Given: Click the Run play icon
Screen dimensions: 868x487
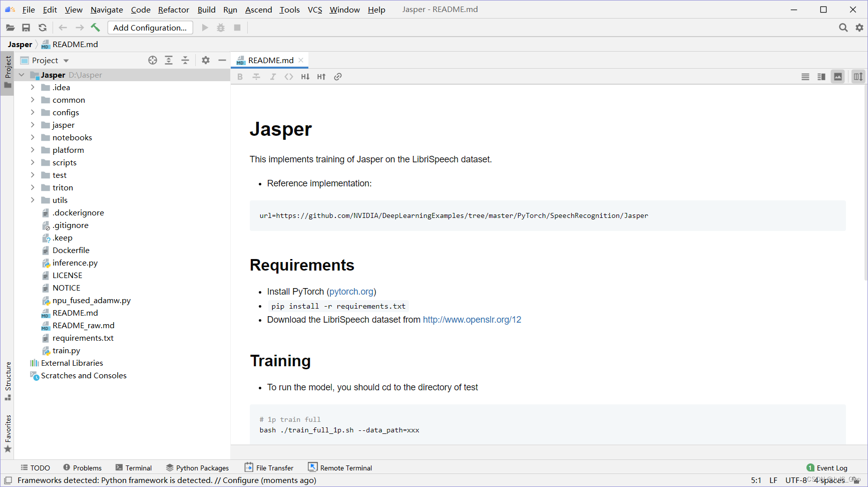Looking at the screenshot, I should (205, 28).
